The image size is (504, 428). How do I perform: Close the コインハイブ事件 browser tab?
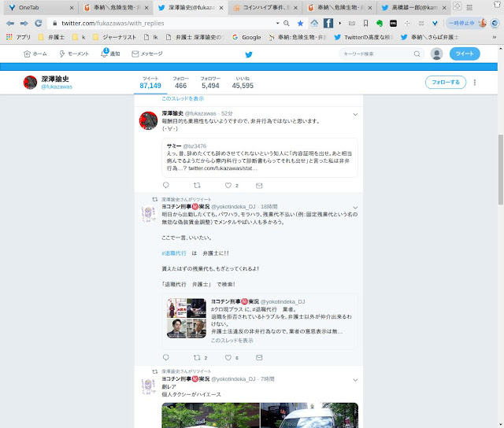295,8
